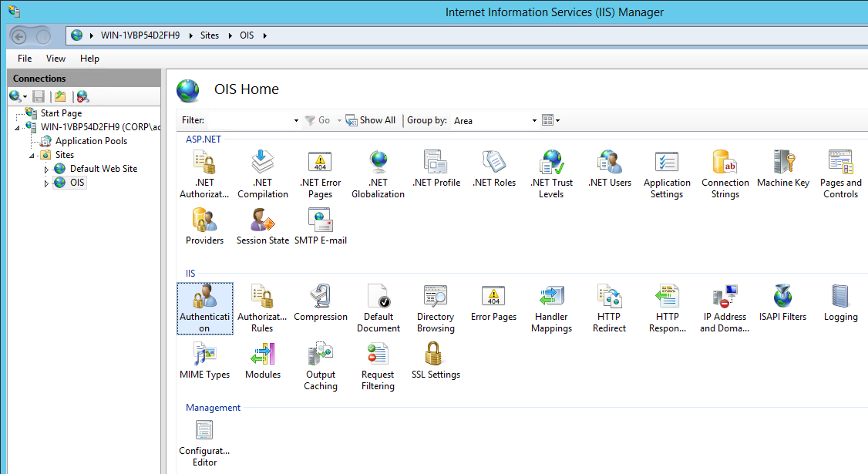This screenshot has width=868, height=474.
Task: Click the Back navigation button
Action: [19, 36]
